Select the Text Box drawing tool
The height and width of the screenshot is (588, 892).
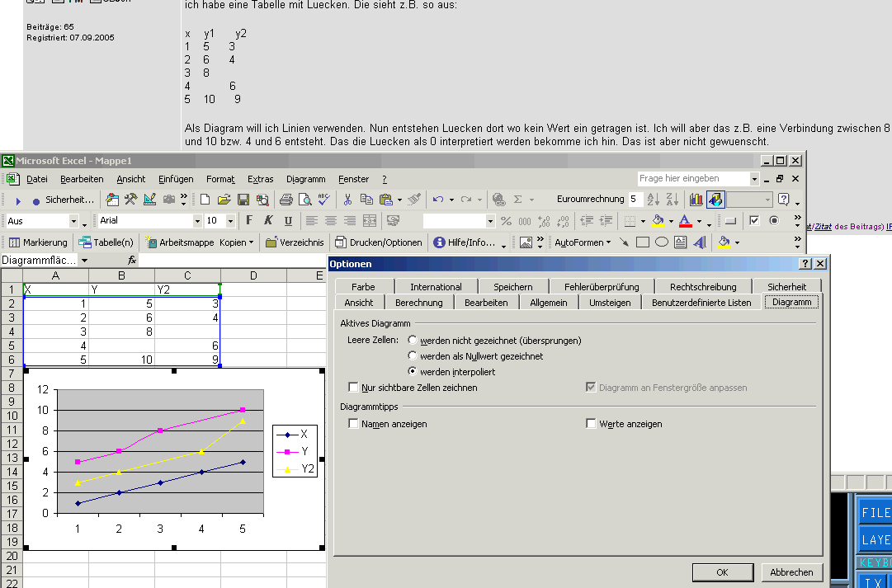coord(681,242)
